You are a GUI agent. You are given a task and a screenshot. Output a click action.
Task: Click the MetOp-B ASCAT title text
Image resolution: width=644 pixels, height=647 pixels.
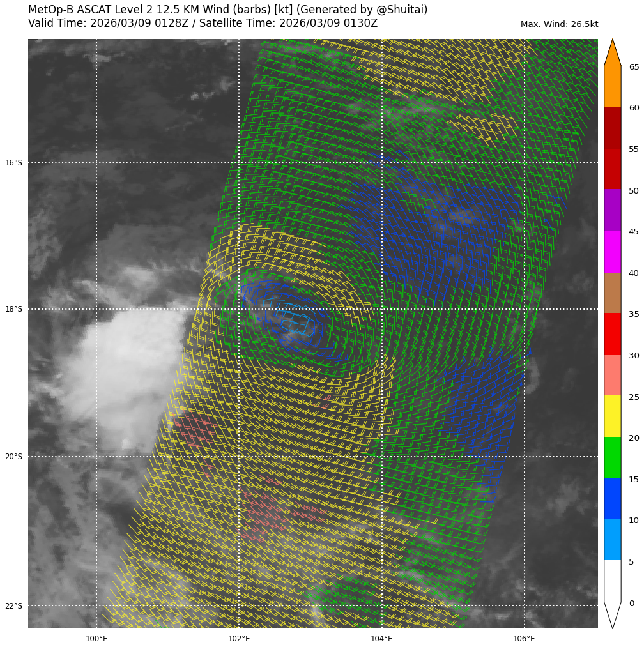227,10
